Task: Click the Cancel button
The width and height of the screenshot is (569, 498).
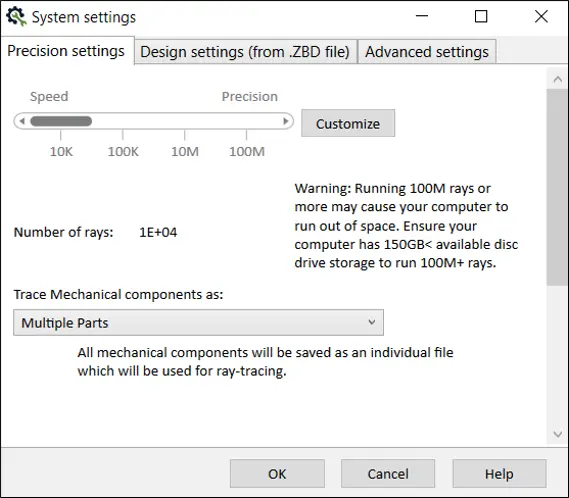Action: coord(388,474)
